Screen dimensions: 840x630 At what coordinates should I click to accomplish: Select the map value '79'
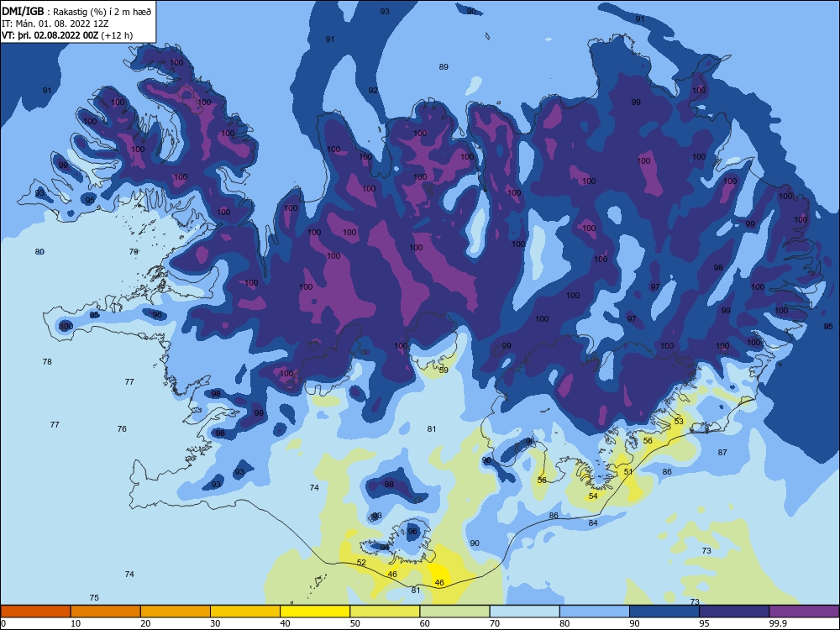tap(134, 251)
